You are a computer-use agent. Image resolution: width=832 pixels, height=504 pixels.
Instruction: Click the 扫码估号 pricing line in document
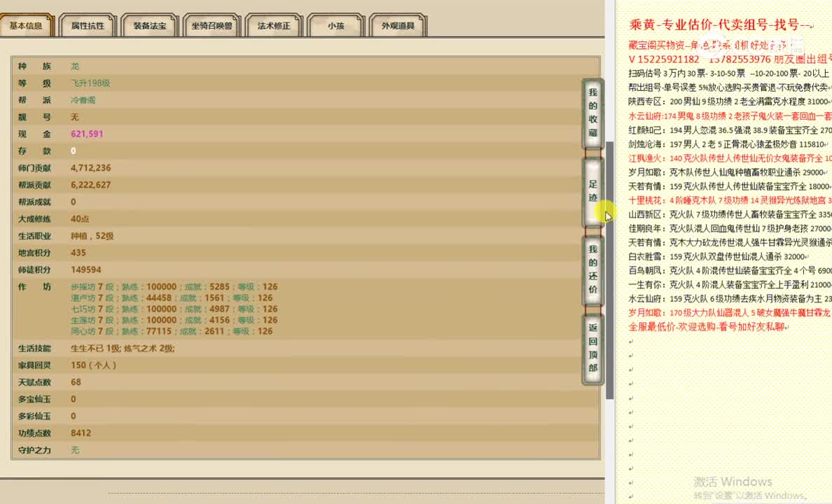coord(729,73)
